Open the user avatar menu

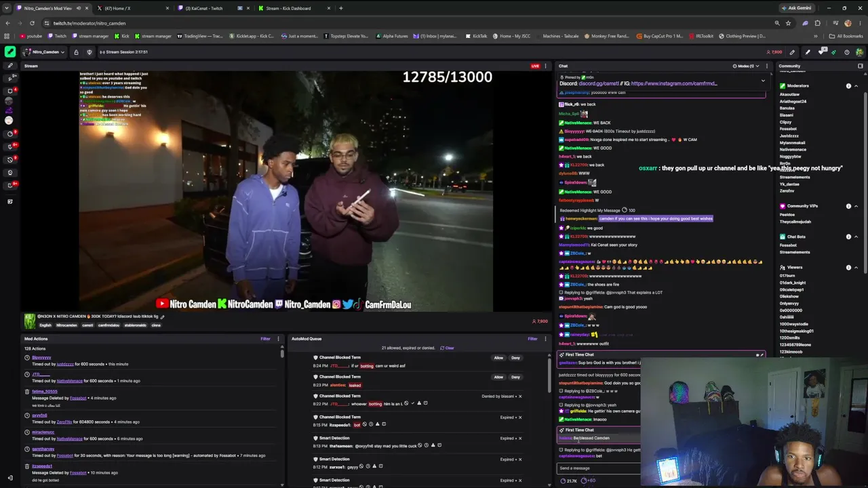point(859,52)
